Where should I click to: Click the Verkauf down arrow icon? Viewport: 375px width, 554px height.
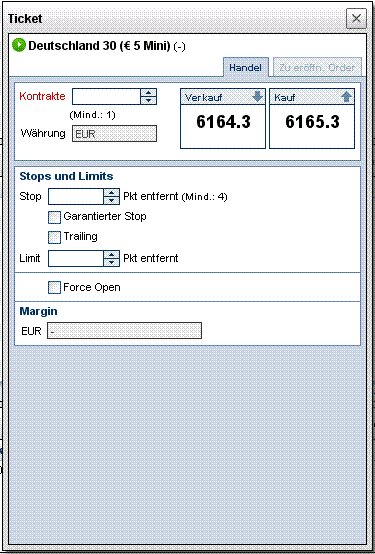click(x=257, y=96)
